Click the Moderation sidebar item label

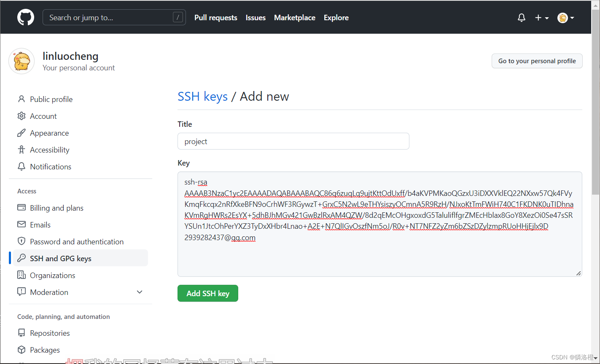[x=49, y=292]
